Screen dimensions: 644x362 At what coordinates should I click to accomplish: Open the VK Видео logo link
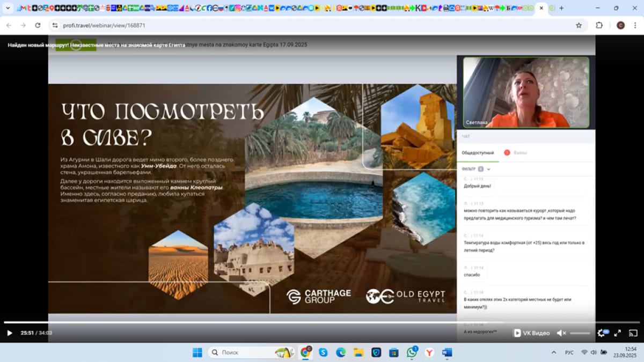tap(531, 333)
